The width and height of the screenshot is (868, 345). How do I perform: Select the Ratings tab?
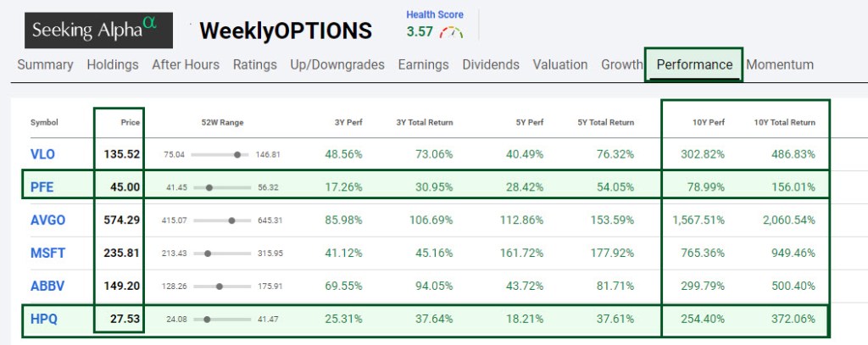pos(255,64)
